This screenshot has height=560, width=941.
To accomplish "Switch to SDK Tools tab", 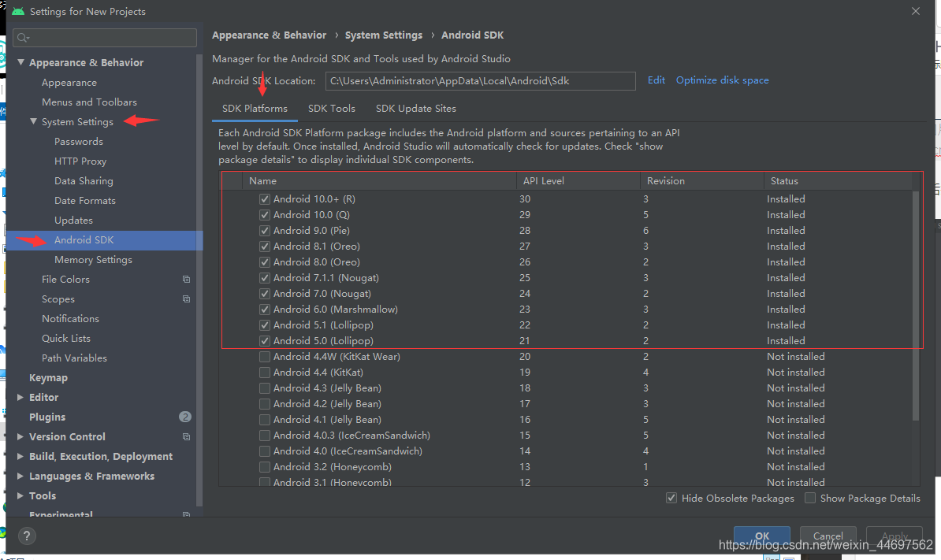I will point(332,109).
